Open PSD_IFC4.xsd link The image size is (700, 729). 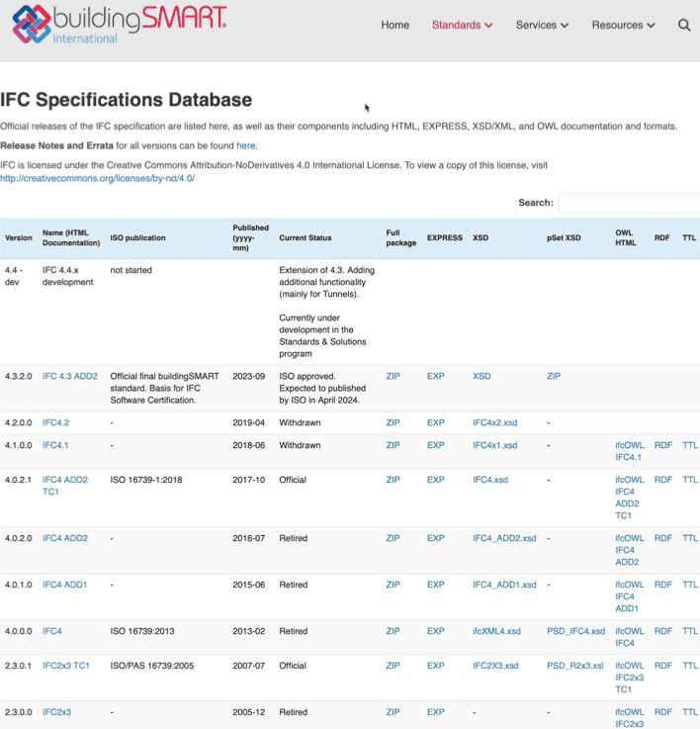tap(575, 631)
